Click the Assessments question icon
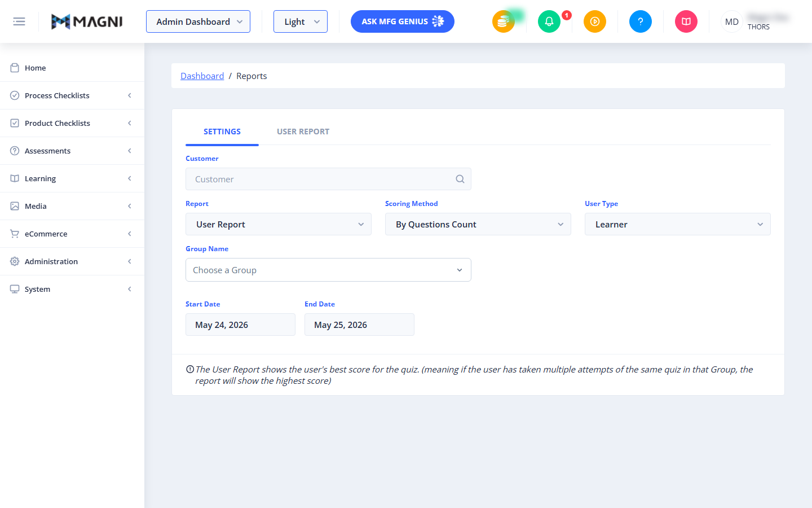The image size is (812, 508). click(x=15, y=151)
